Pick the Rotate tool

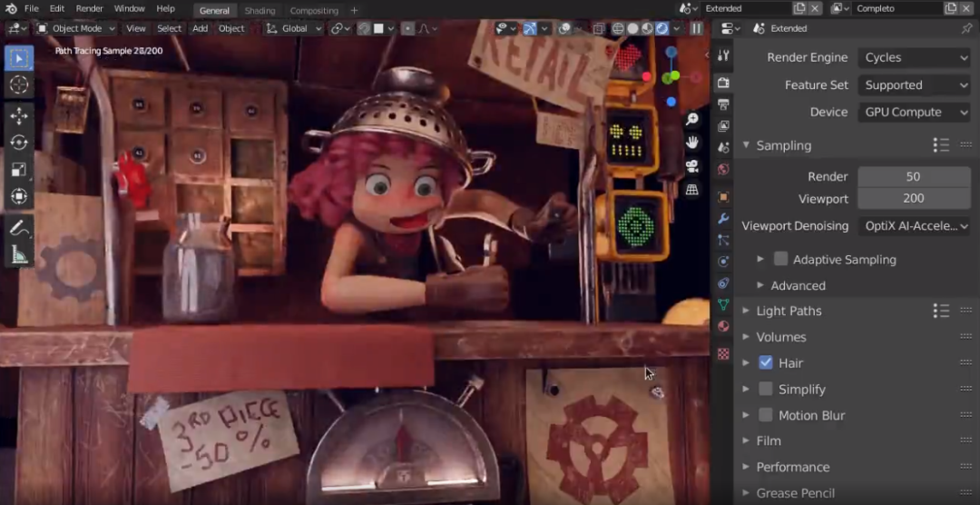pos(19,143)
